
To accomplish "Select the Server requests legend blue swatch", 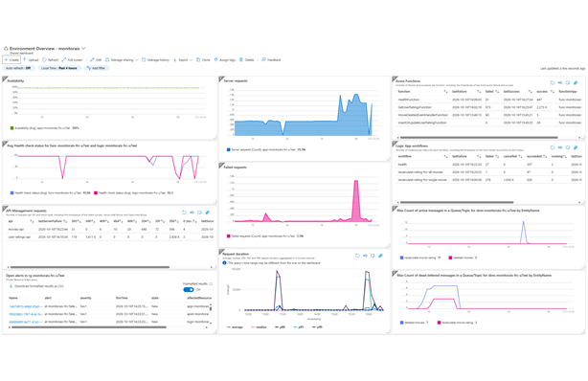I will [x=228, y=149].
